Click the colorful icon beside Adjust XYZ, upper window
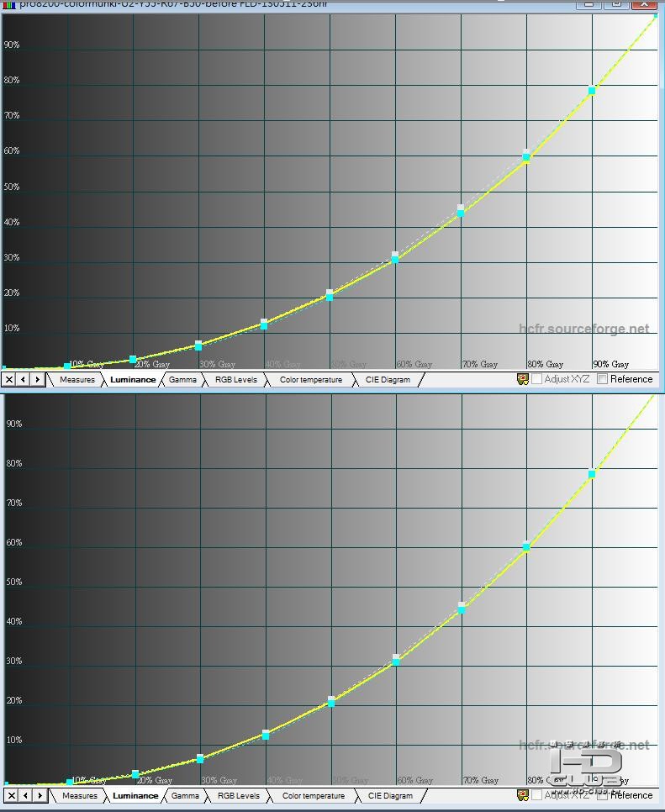This screenshot has width=665, height=812. click(x=523, y=379)
